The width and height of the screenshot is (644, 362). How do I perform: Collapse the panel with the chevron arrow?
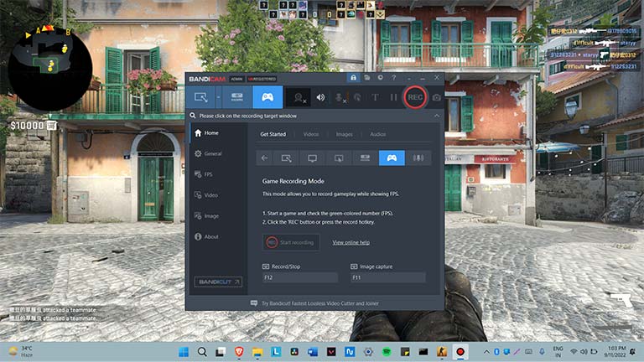[437, 116]
